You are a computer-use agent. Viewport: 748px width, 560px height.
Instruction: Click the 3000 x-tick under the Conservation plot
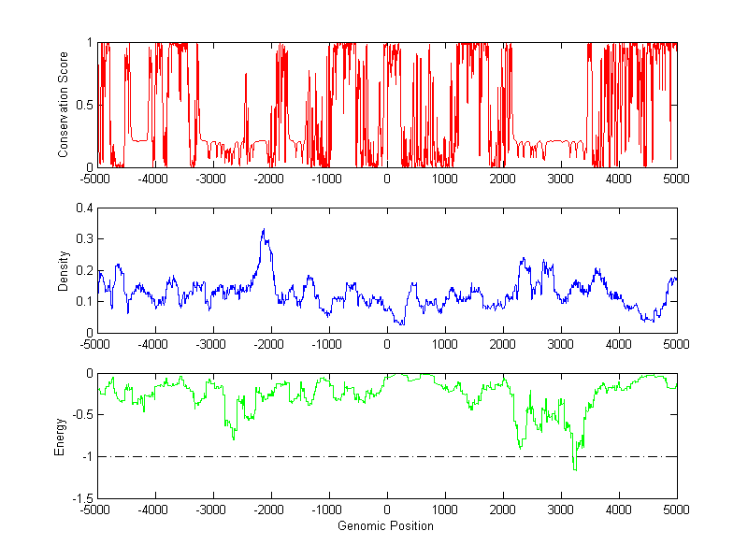point(561,179)
